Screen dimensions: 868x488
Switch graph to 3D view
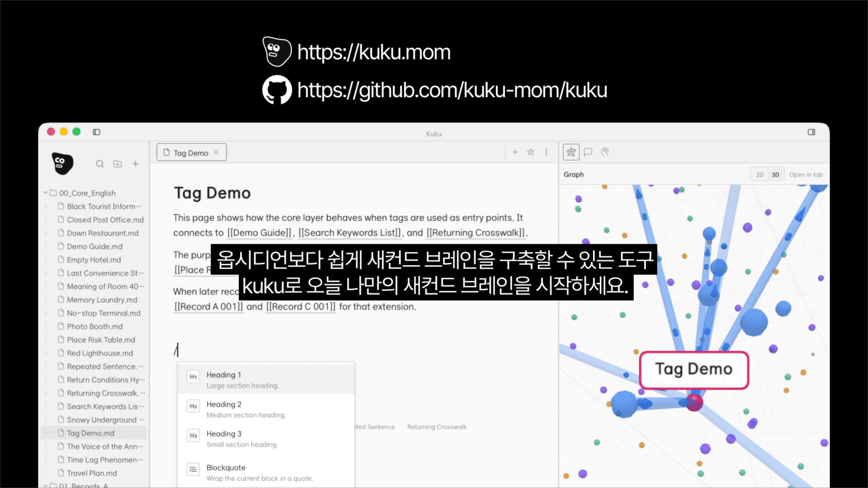click(x=775, y=175)
